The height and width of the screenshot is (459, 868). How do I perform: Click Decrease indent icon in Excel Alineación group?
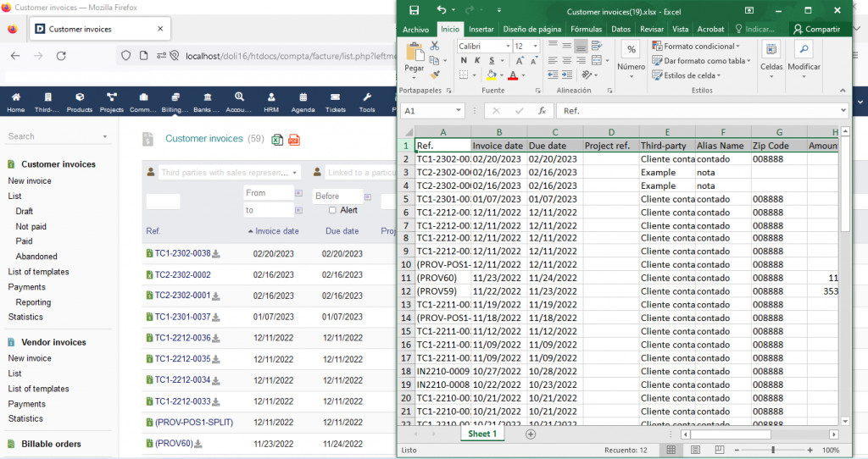click(553, 75)
